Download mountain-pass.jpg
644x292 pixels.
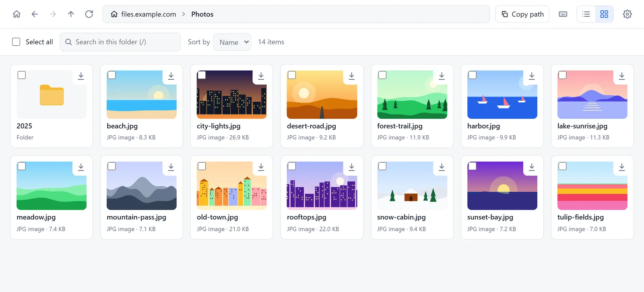click(x=171, y=167)
